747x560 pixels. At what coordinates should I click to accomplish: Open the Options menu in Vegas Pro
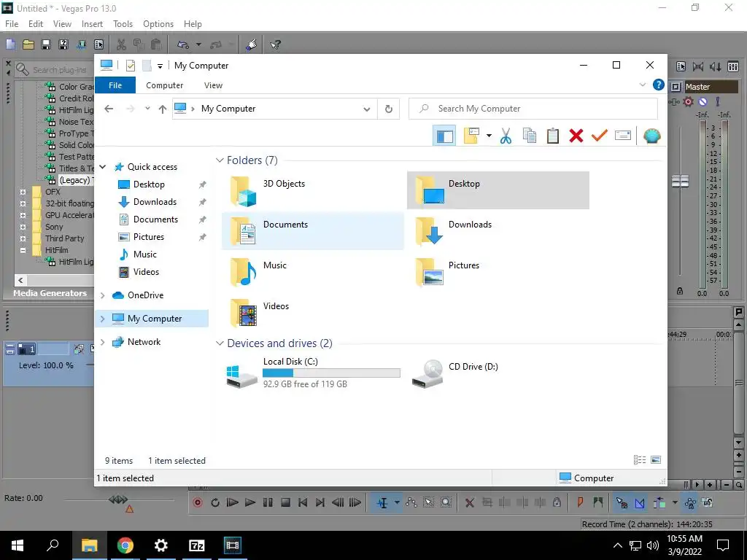coord(158,24)
